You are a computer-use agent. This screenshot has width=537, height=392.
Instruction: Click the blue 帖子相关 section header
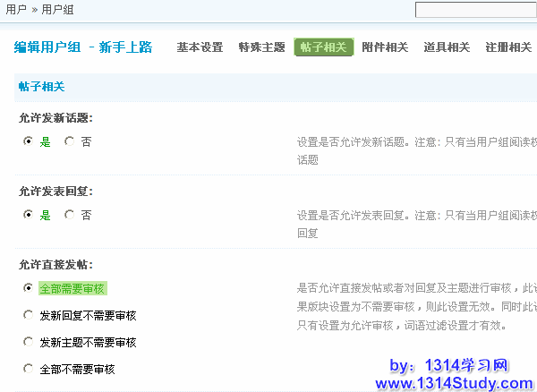click(x=41, y=87)
